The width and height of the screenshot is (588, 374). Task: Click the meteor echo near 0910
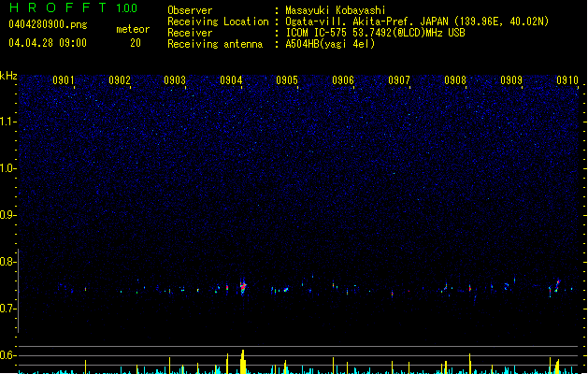[557, 285]
